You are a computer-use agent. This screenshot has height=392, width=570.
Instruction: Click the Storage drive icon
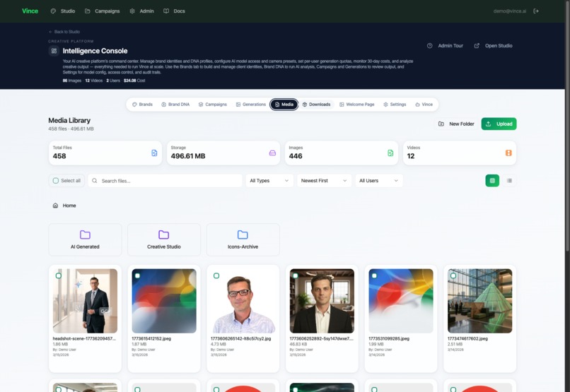coord(272,153)
